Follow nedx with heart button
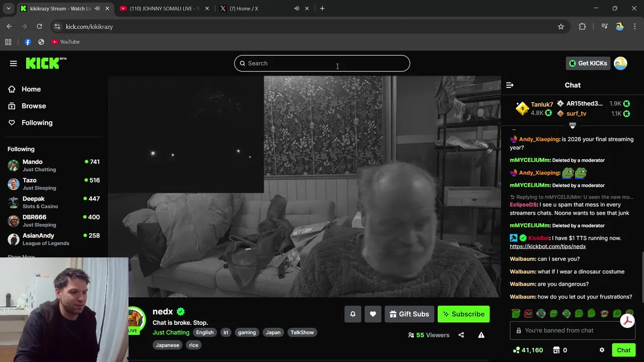Screen dimensions: 644x362 [x=373, y=314]
